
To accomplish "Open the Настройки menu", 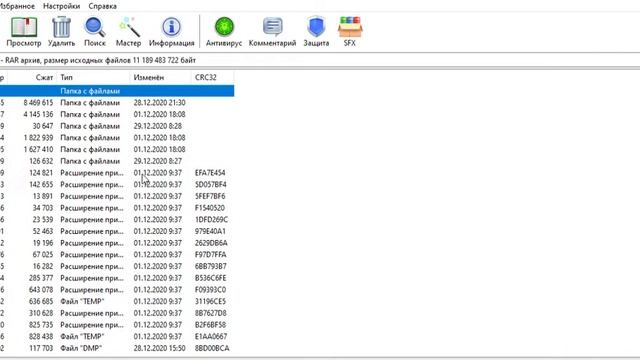I will point(62,6).
